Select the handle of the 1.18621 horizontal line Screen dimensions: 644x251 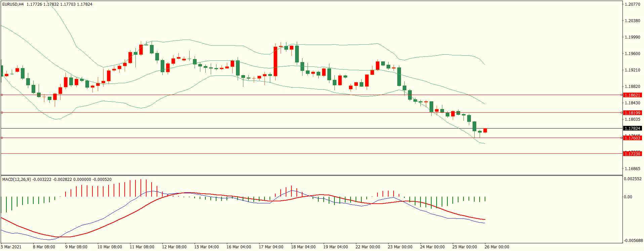tap(2, 95)
